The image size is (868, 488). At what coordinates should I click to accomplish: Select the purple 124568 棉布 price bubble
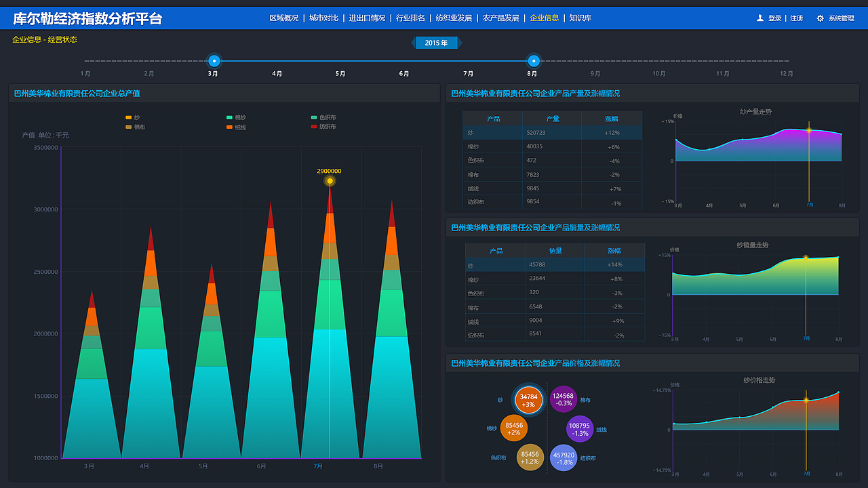pyautogui.click(x=563, y=399)
